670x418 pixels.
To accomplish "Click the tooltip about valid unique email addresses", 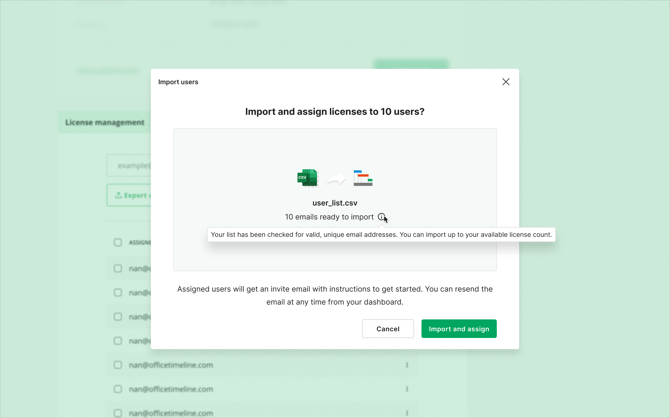I will coord(381,235).
